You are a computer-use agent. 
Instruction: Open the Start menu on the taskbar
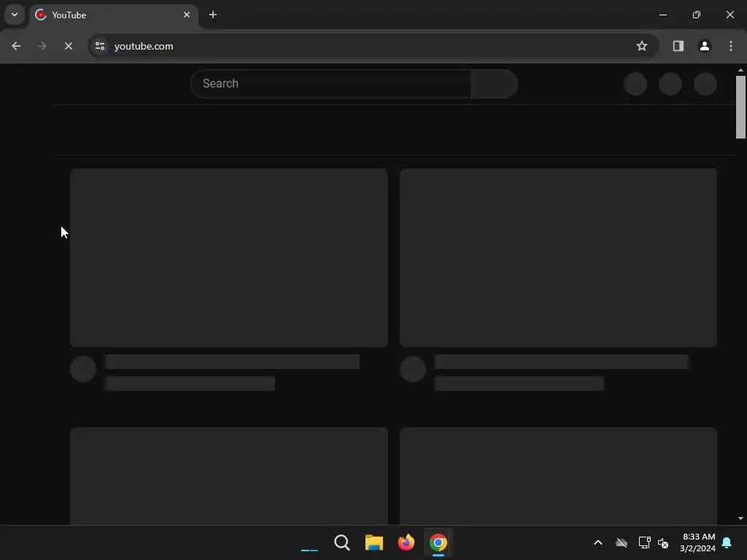click(309, 542)
